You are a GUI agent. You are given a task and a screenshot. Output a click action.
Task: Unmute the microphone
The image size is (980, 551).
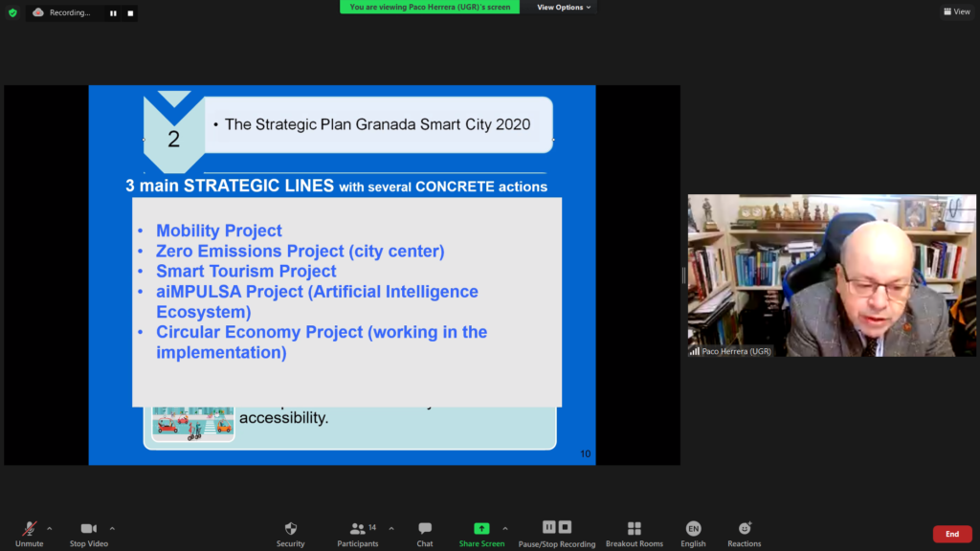tap(29, 532)
